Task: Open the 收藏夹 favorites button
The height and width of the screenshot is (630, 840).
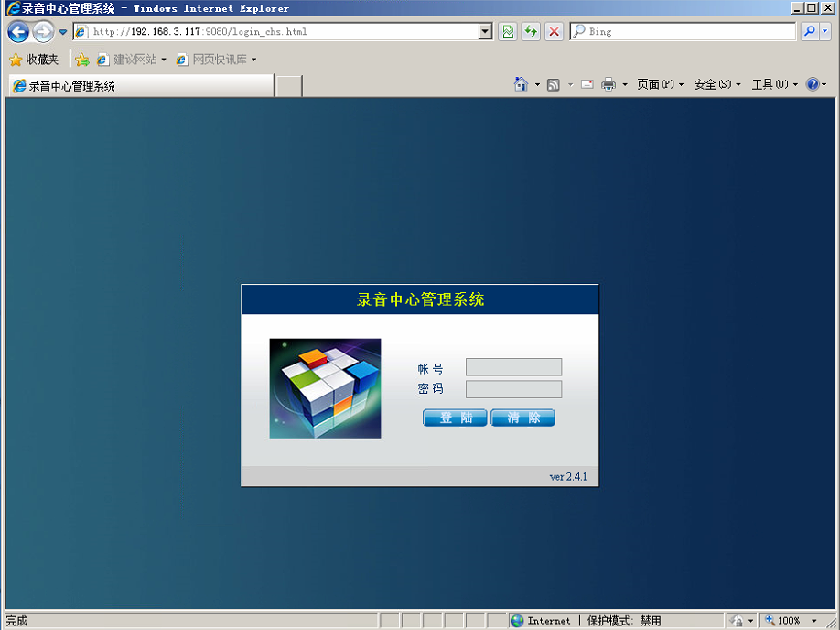Action: tap(34, 60)
